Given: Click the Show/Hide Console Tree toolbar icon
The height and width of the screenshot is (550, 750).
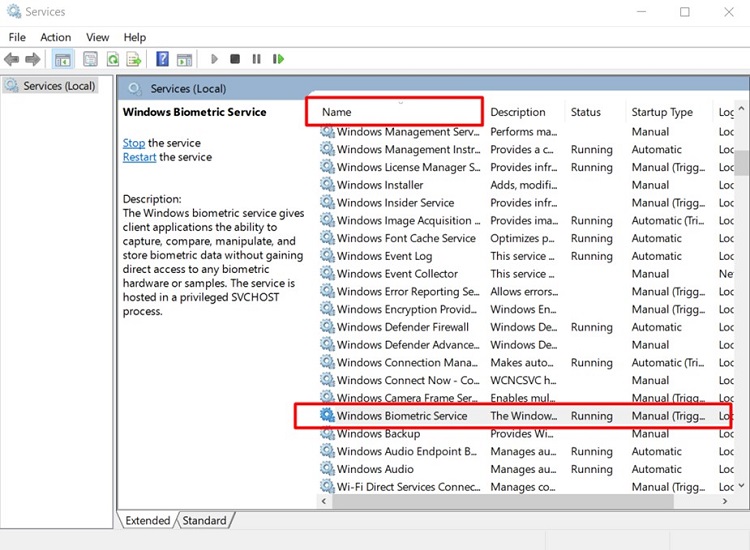Looking at the screenshot, I should coord(63,60).
